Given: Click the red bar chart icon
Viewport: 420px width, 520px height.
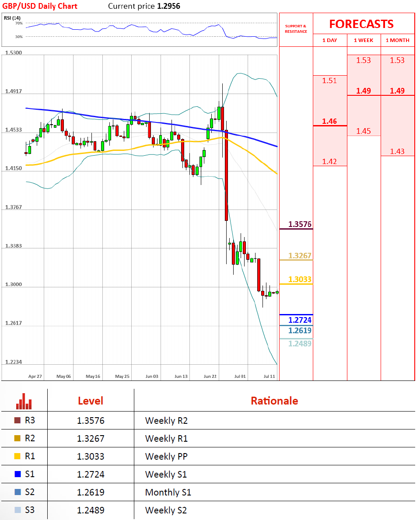Looking at the screenshot, I should [x=24, y=401].
